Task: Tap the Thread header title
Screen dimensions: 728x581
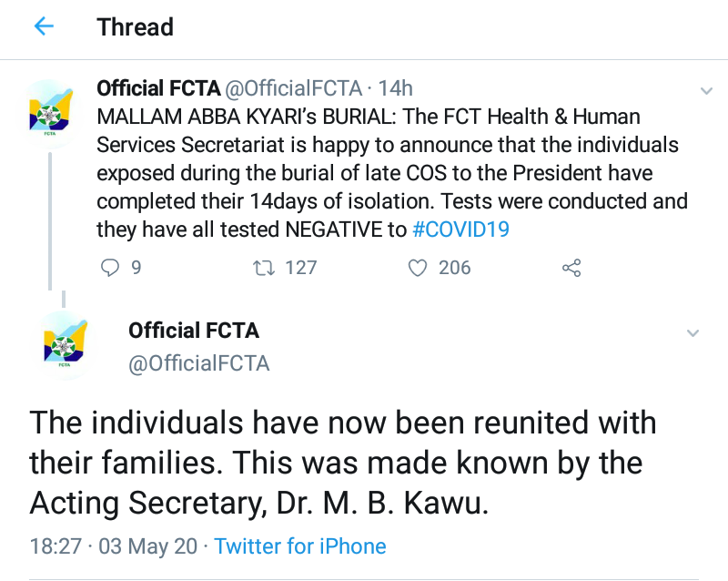Action: click(135, 26)
